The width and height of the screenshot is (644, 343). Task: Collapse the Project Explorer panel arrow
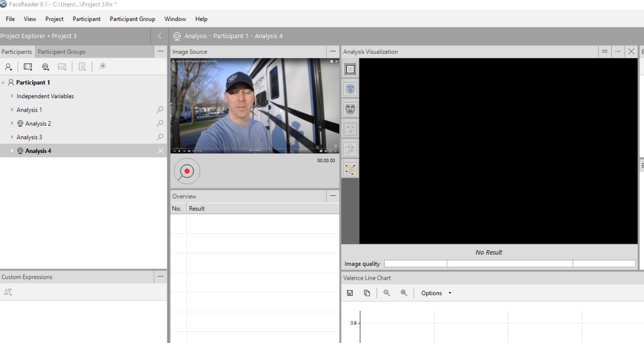[x=159, y=36]
